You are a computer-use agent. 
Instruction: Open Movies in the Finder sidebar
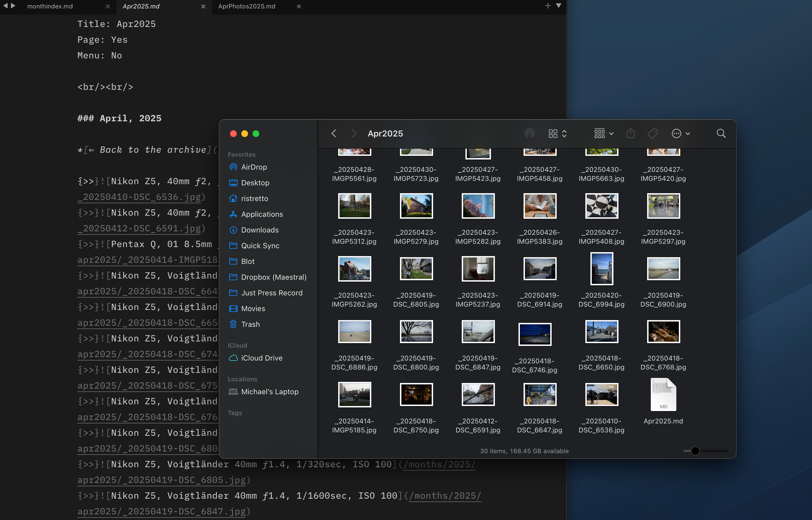click(247, 308)
